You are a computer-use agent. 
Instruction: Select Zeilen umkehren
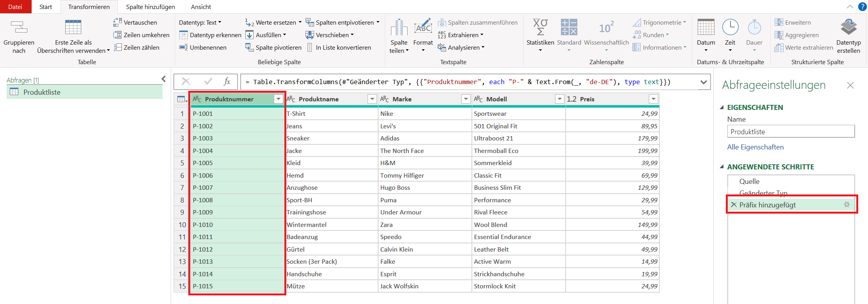[141, 35]
